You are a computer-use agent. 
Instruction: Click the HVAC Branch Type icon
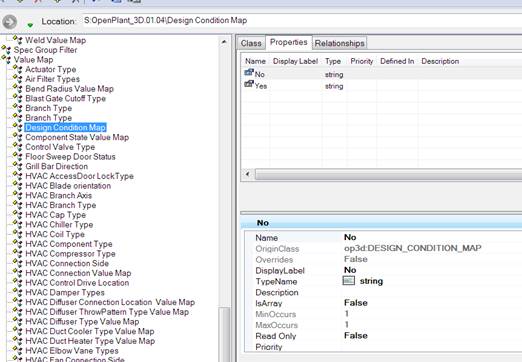pyautogui.click(x=18, y=204)
